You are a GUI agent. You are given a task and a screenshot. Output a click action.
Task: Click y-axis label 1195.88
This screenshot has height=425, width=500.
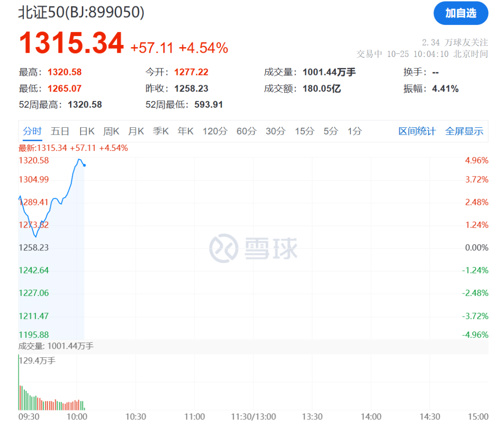click(34, 335)
